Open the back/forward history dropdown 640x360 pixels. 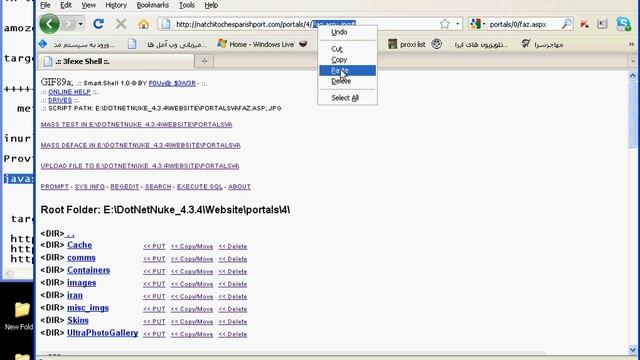tap(80, 24)
